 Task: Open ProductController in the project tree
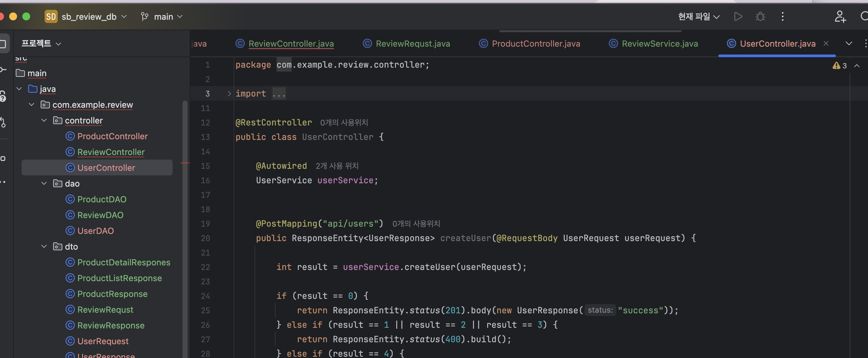[113, 136]
